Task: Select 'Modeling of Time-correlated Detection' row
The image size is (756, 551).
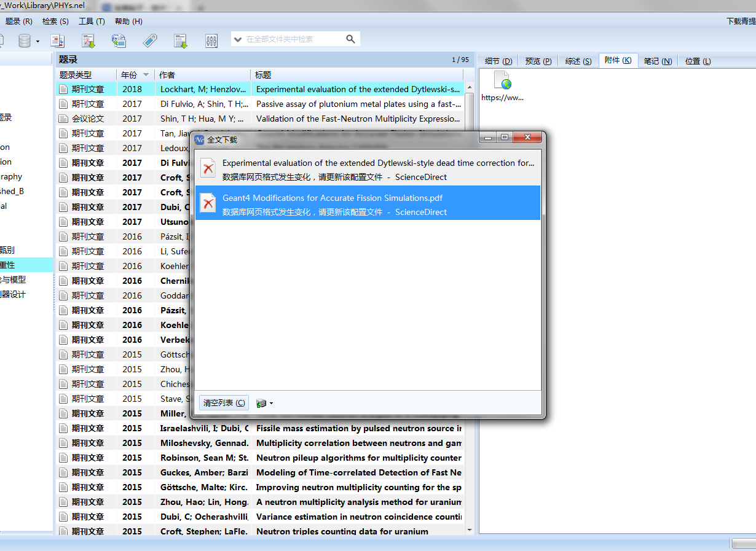Action: point(260,472)
